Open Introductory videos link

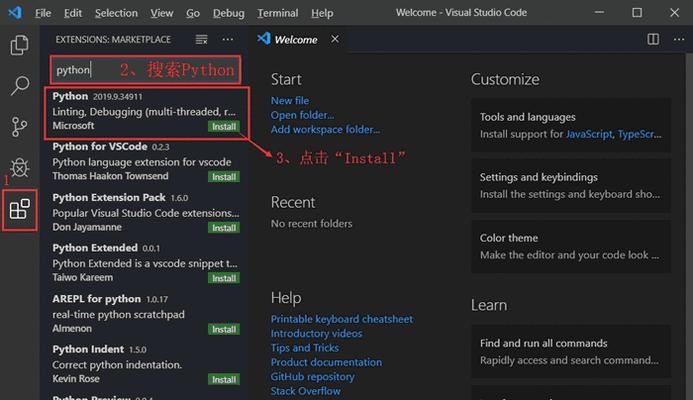coord(316,333)
